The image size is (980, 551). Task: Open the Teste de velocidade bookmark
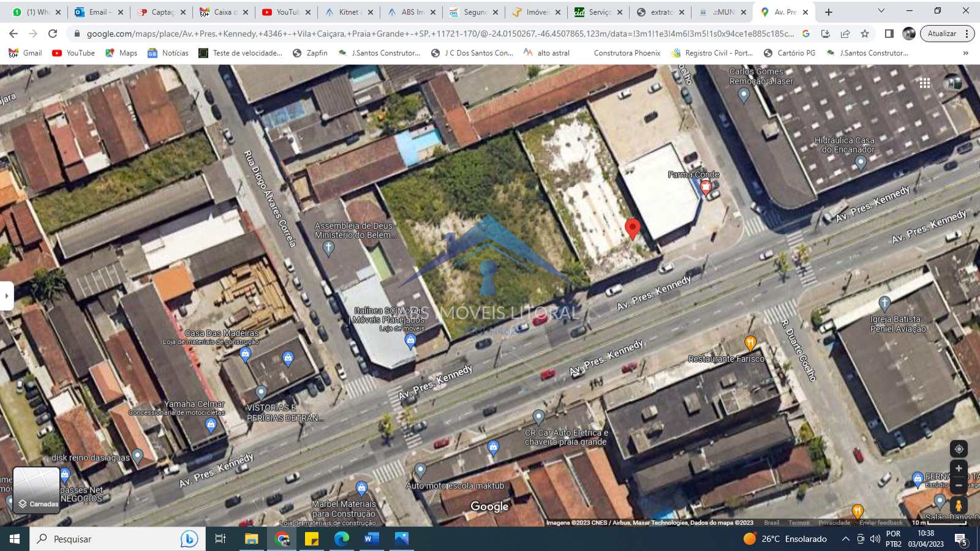click(x=240, y=53)
